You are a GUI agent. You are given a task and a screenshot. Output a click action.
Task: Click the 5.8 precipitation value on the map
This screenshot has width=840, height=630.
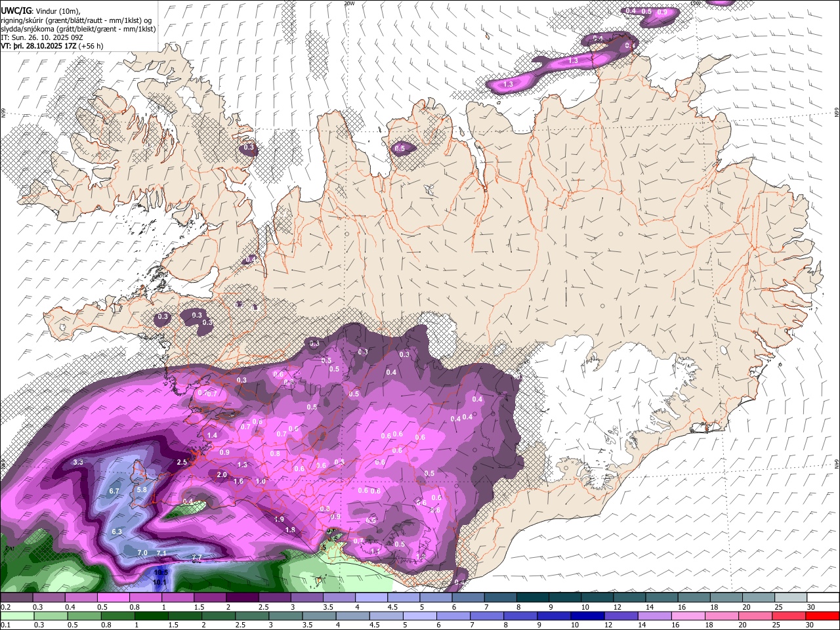142,490
